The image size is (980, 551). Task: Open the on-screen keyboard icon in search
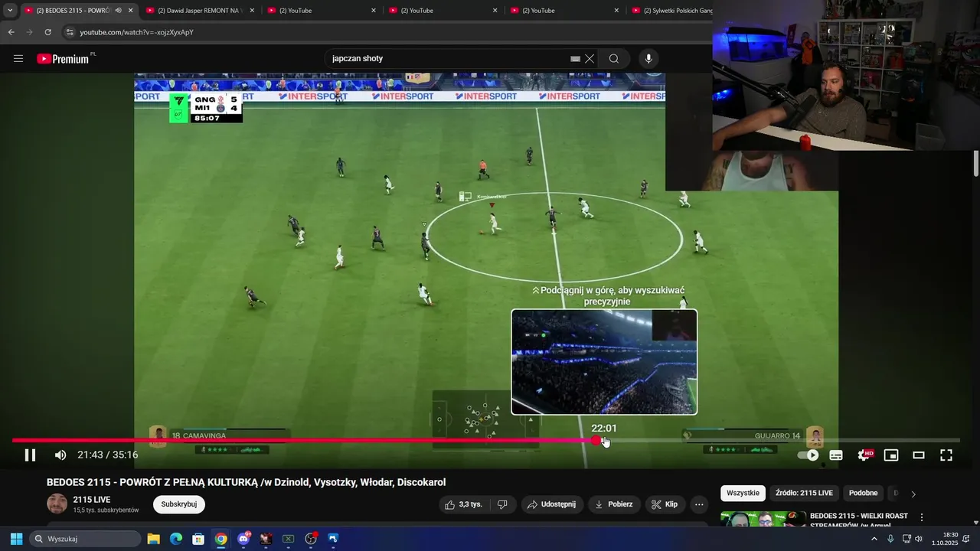[575, 59]
